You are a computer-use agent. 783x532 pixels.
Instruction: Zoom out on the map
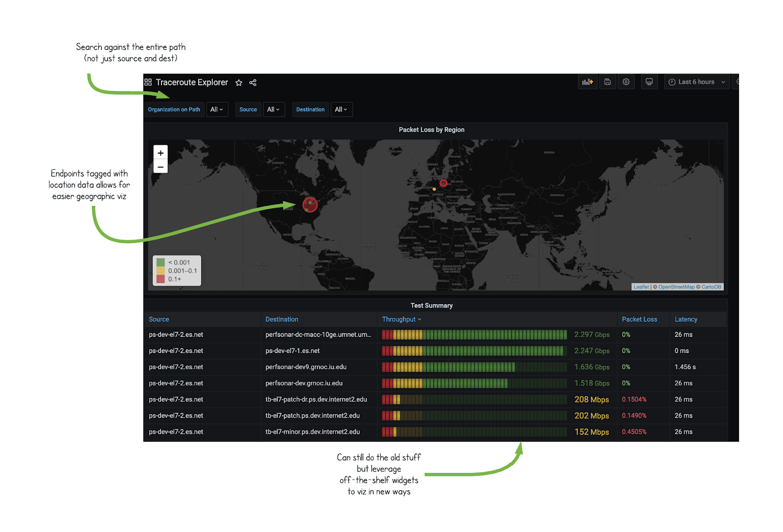point(161,167)
